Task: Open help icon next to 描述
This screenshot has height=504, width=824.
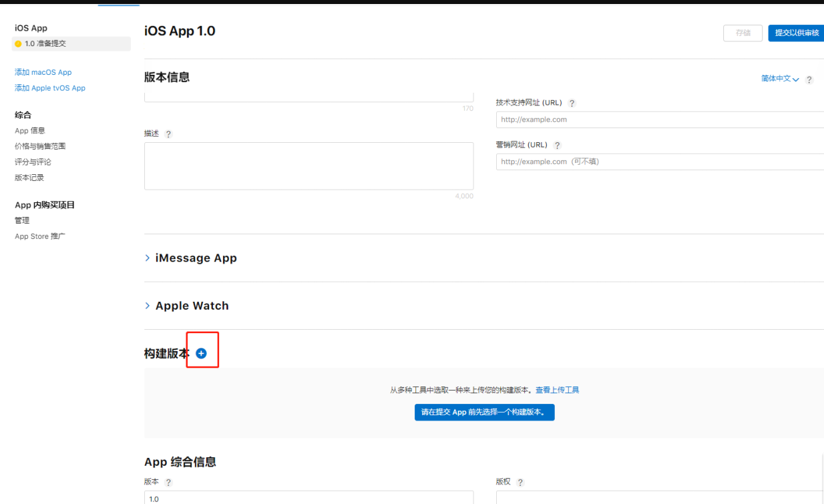Action: (168, 134)
